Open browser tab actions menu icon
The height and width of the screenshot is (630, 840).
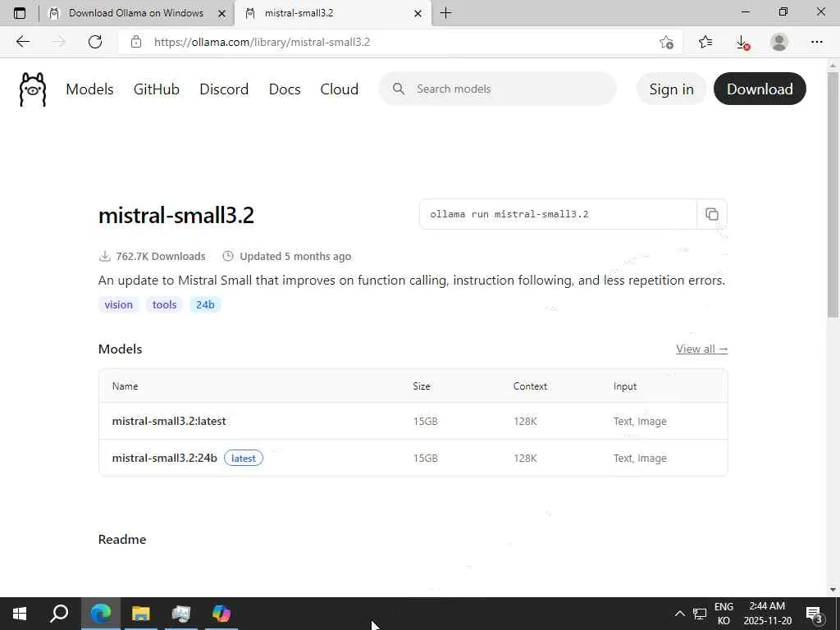point(20,13)
